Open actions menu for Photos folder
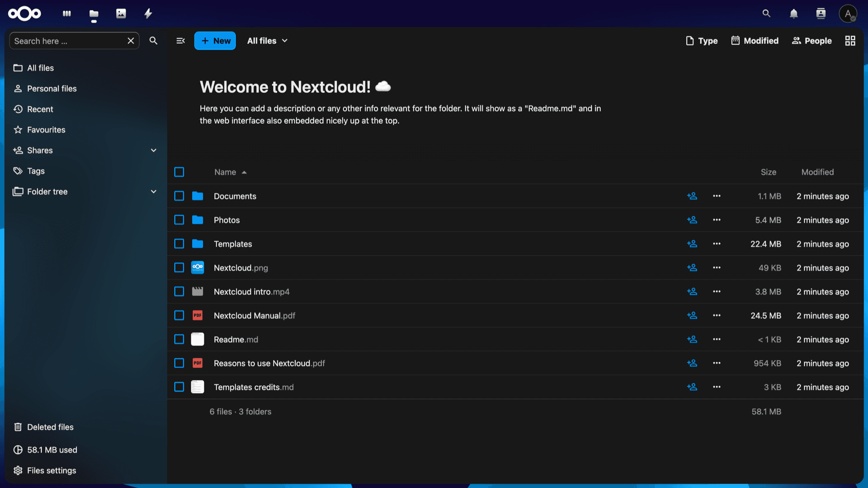This screenshot has width=868, height=488. click(x=717, y=220)
